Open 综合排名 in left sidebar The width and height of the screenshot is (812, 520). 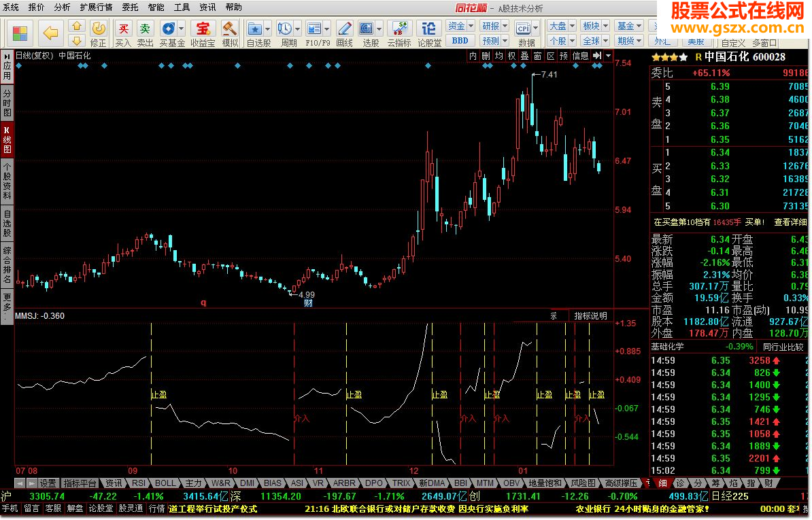[7, 264]
